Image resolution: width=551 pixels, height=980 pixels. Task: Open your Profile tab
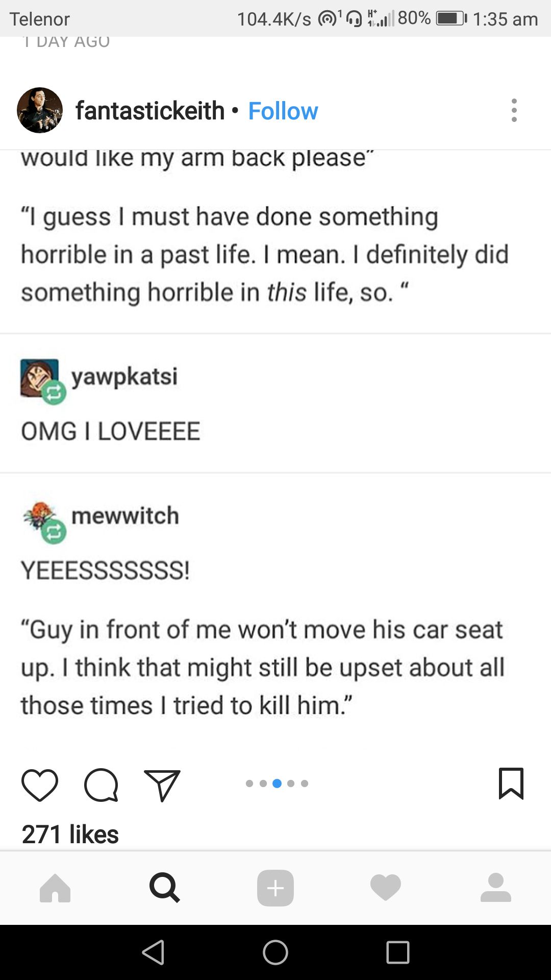pos(496,888)
